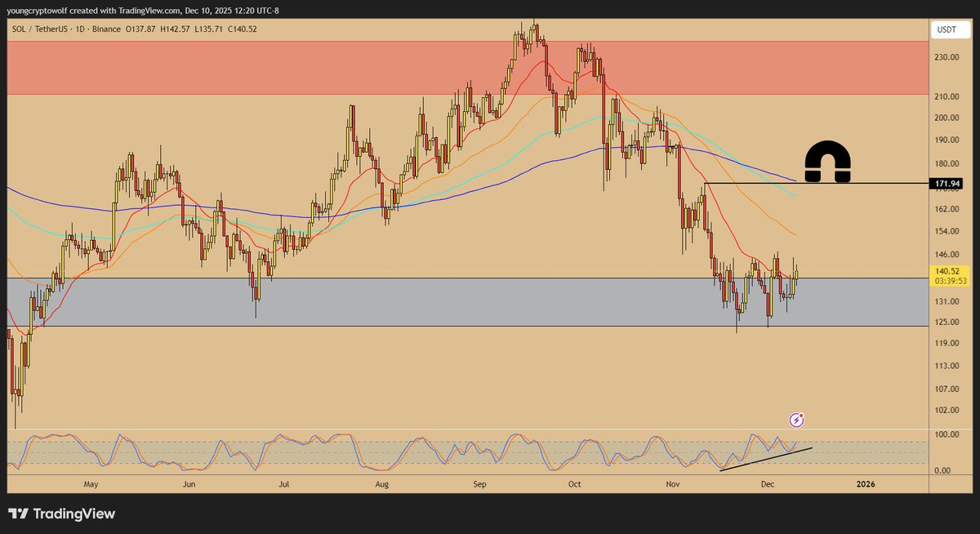Click the TradingView logo at bottom left
Image resolution: width=980 pixels, height=534 pixels.
[62, 514]
